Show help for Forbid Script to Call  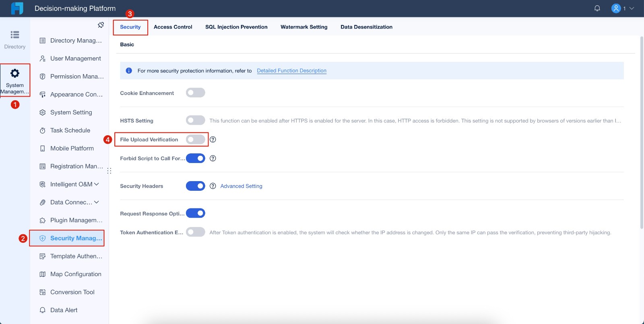tap(213, 159)
